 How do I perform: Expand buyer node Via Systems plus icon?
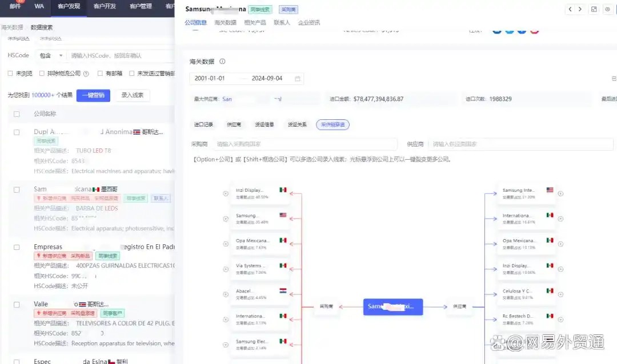coord(226,269)
